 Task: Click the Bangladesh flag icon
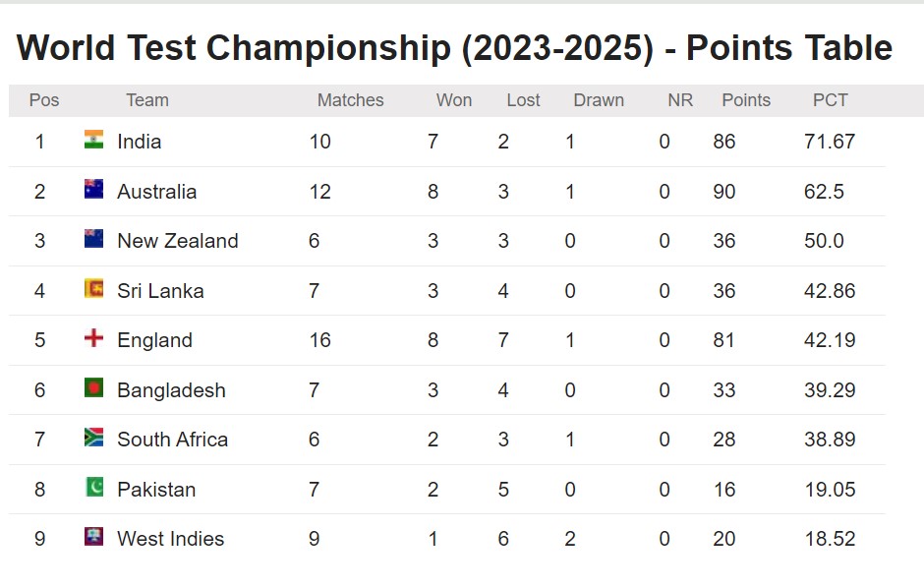(94, 388)
